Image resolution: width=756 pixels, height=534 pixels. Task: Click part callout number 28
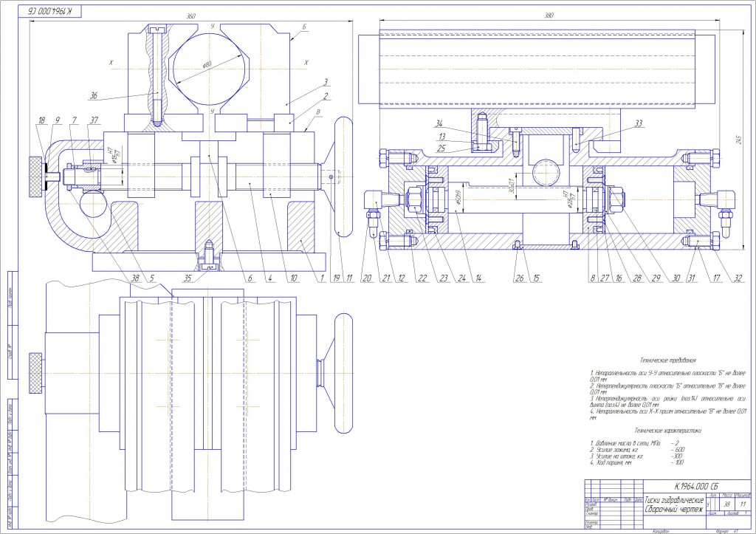pos(637,278)
